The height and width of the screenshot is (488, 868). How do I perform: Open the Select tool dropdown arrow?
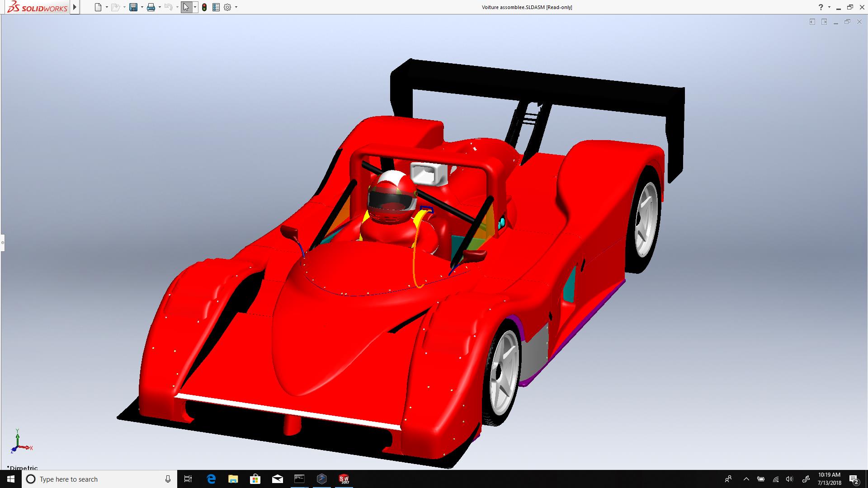(195, 7)
